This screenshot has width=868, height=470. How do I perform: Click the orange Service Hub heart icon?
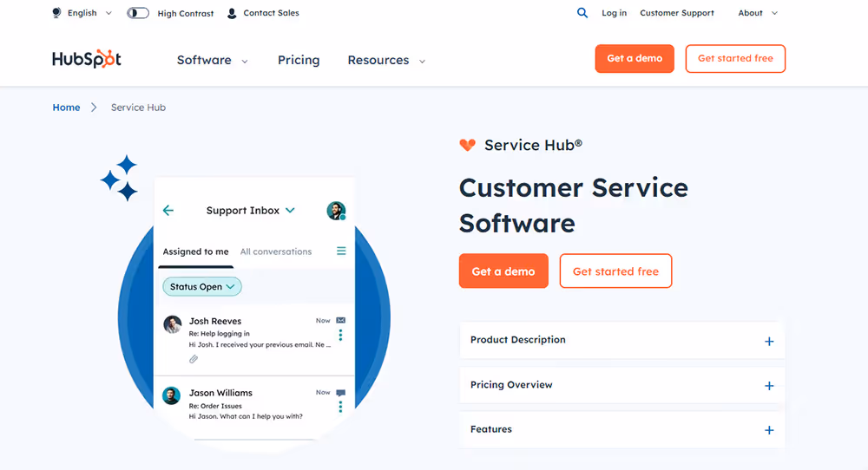pyautogui.click(x=467, y=145)
